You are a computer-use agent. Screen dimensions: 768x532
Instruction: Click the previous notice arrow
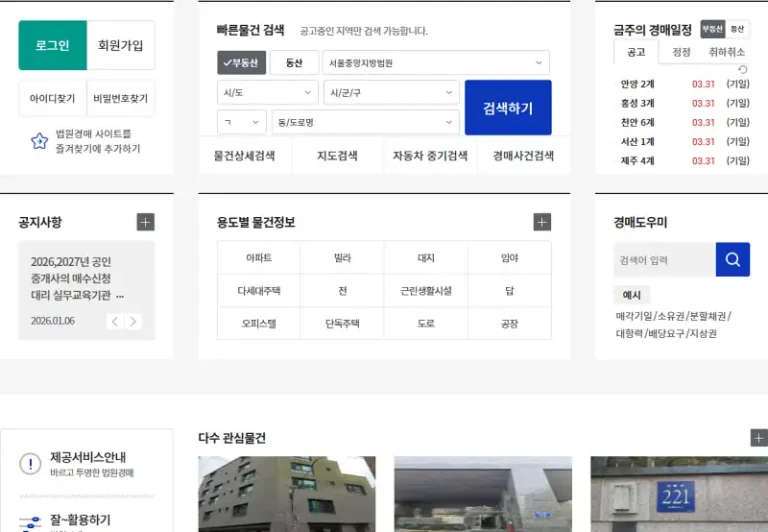pos(115,321)
